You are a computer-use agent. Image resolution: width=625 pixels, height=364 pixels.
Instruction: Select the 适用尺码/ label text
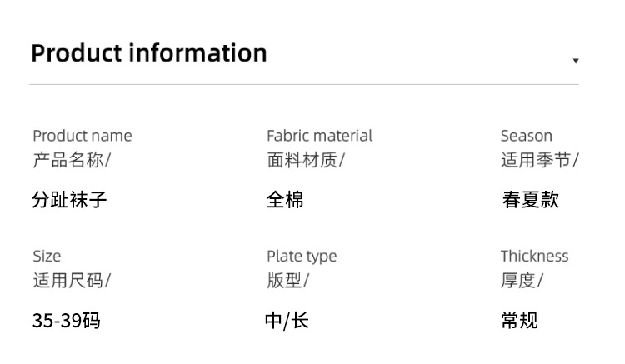click(x=71, y=281)
